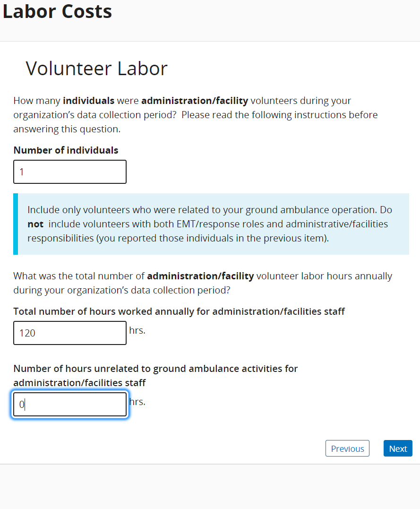Click the bright blue bar edging the note
The image size is (420, 509).
tap(16, 224)
